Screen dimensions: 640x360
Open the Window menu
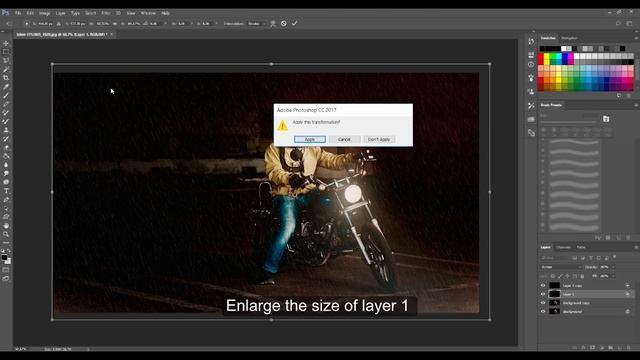pyautogui.click(x=148, y=13)
